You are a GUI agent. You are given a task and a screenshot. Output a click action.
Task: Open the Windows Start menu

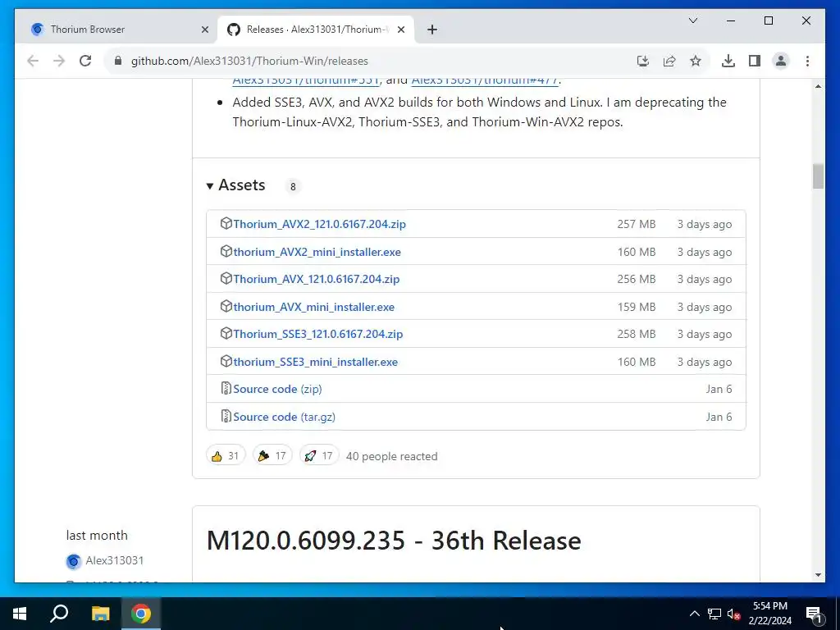[20, 614]
